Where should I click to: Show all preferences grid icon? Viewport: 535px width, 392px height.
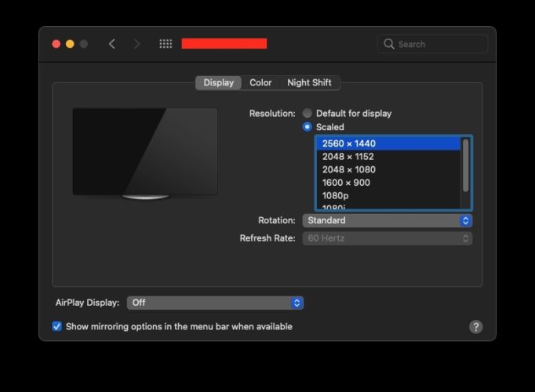[x=166, y=44]
